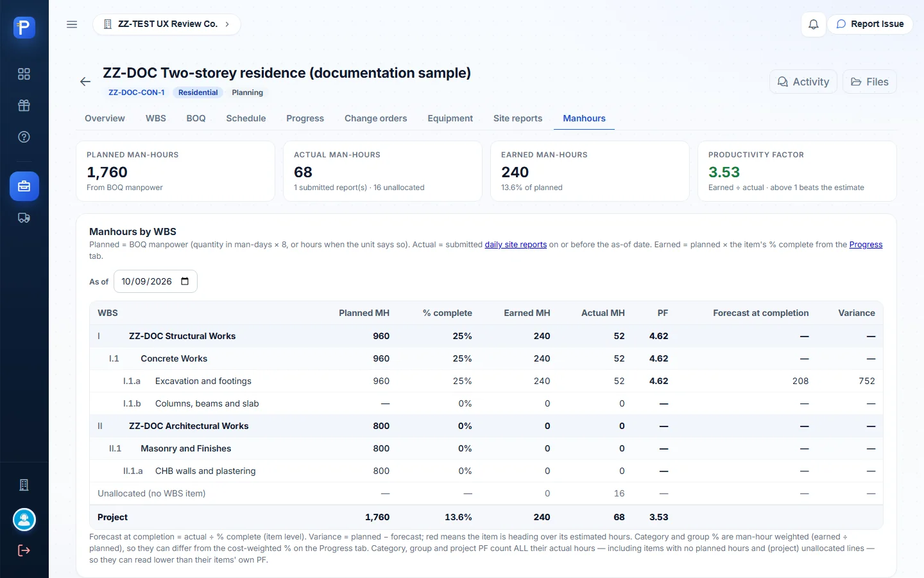This screenshot has height=578, width=924.
Task: Click the ZZ-DOC Architectural Works row name
Action: [x=189, y=426]
